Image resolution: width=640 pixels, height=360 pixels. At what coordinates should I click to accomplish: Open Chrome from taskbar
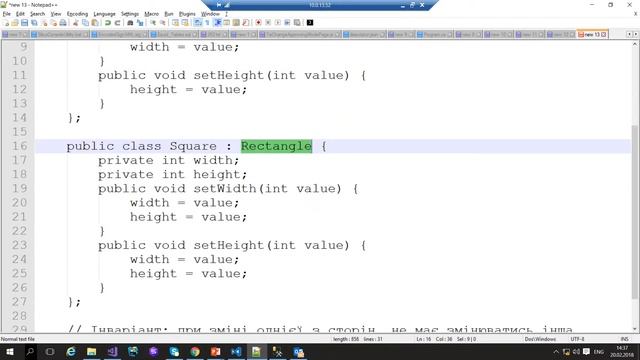coord(195,351)
